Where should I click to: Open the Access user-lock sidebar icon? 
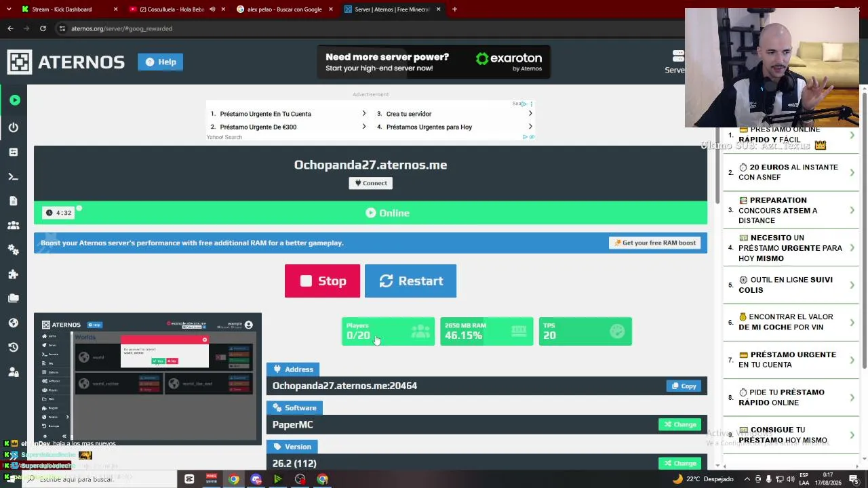(x=14, y=371)
